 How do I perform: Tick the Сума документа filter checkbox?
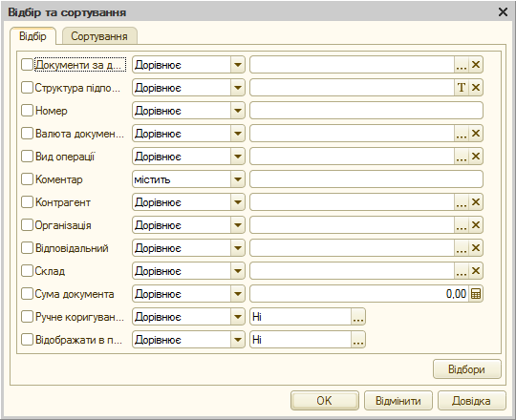[27, 294]
